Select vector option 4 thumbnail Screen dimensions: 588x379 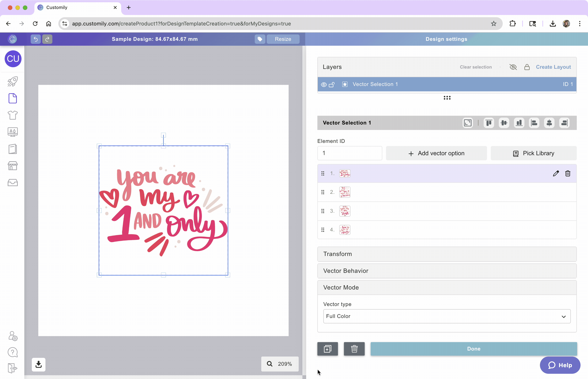[345, 230]
